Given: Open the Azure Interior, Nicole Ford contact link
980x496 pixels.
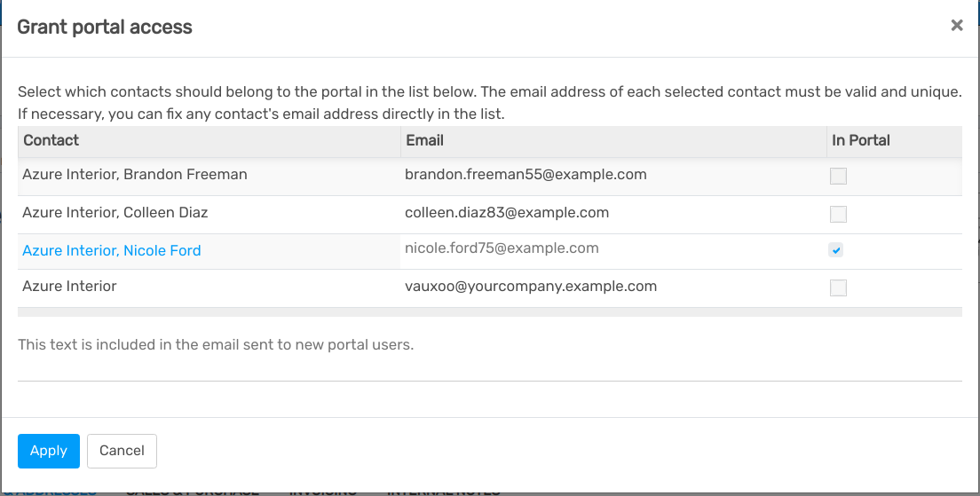Looking at the screenshot, I should [112, 250].
